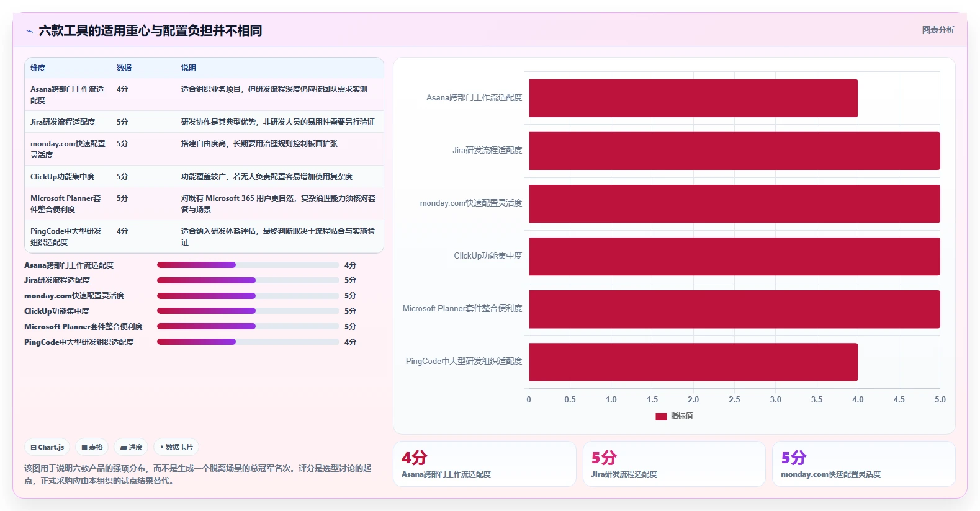
Task: Click the PingCode progress bar in the list
Action: coord(248,342)
